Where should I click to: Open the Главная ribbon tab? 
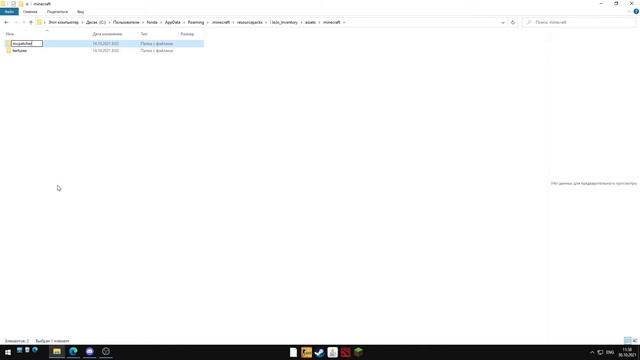(x=30, y=12)
